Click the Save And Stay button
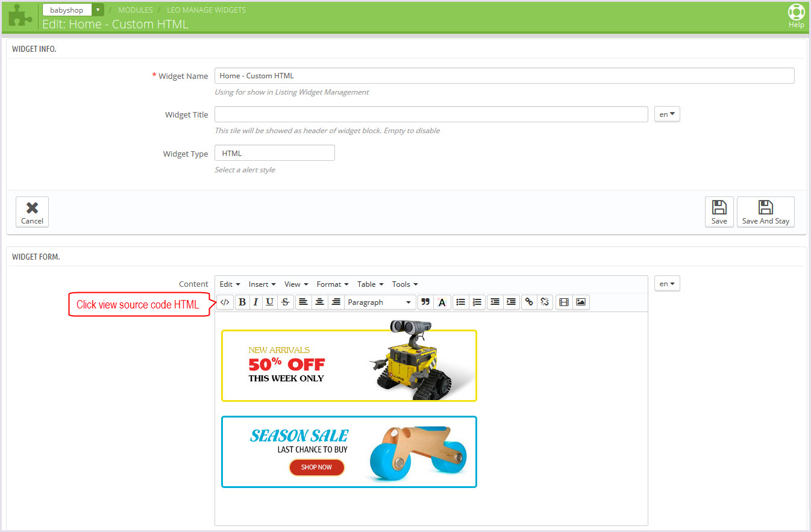811x532 pixels. pyautogui.click(x=765, y=212)
